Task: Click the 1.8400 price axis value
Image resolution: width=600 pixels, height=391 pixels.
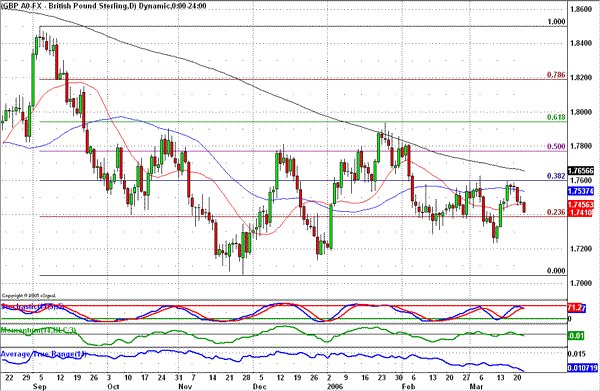Action: [x=581, y=43]
